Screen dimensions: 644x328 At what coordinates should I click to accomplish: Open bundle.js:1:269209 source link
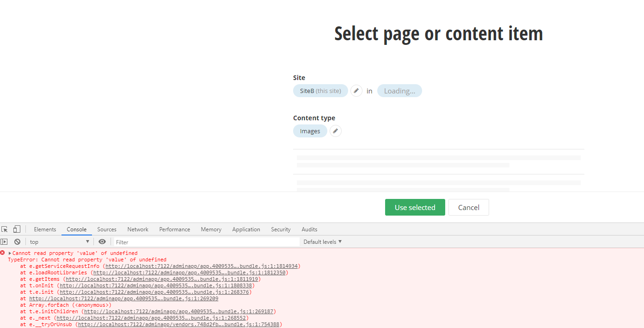coord(123,299)
